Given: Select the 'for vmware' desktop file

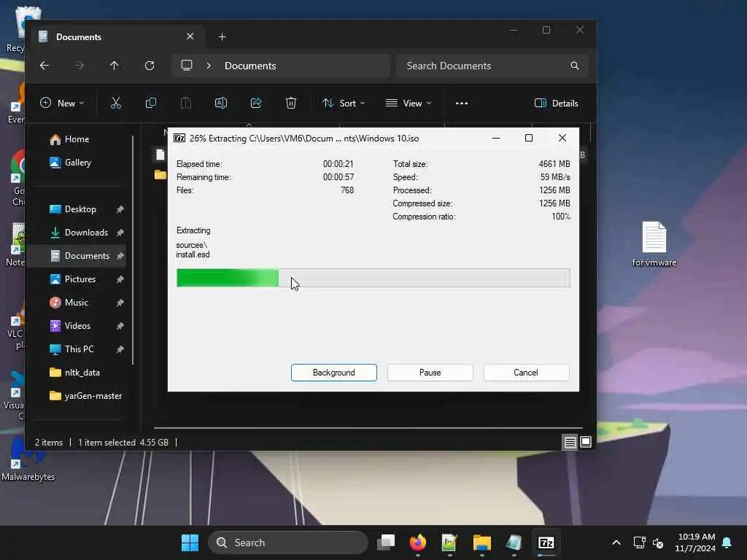Looking at the screenshot, I should [654, 244].
